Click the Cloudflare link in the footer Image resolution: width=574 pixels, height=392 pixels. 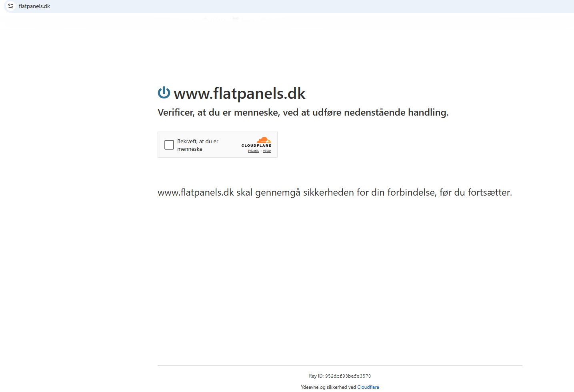(368, 387)
